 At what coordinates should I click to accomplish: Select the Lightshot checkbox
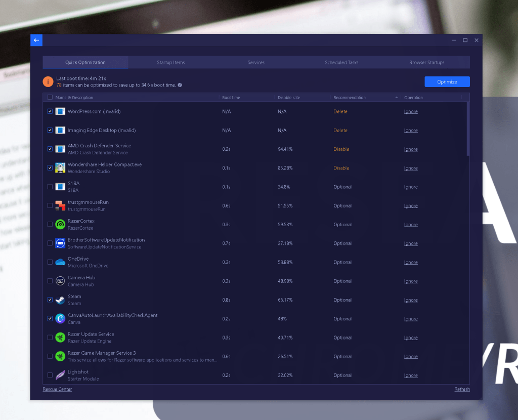coord(50,375)
